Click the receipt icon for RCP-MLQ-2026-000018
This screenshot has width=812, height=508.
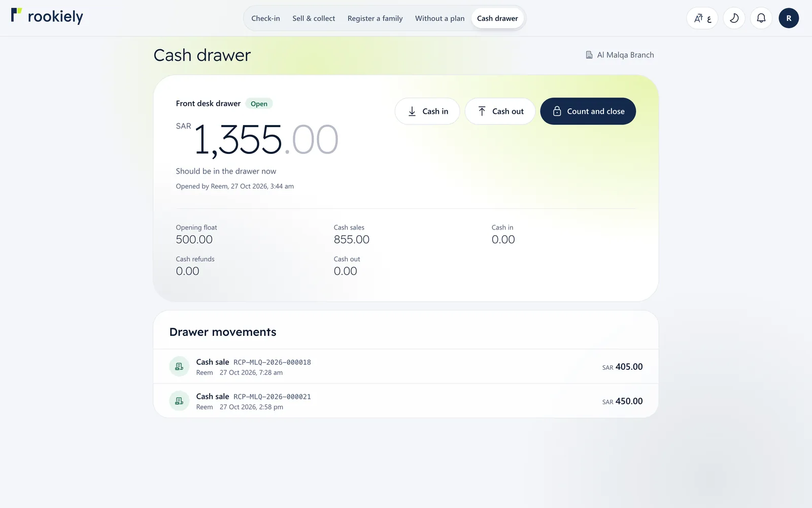[179, 366]
